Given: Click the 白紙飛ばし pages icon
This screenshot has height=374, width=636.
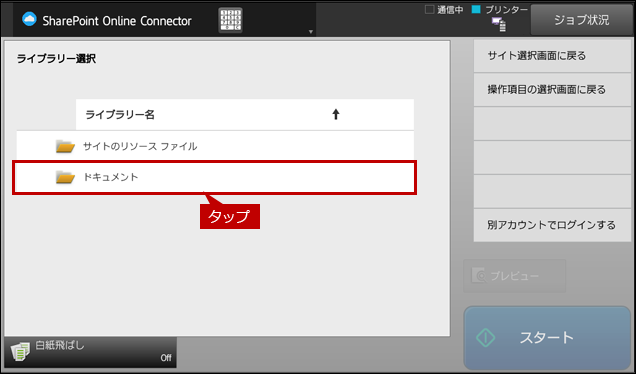Looking at the screenshot, I should (x=20, y=351).
